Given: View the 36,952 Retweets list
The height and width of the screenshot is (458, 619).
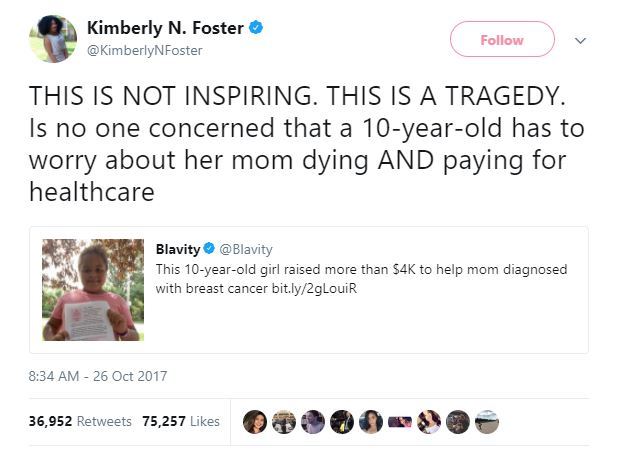Looking at the screenshot, I should (80, 421).
